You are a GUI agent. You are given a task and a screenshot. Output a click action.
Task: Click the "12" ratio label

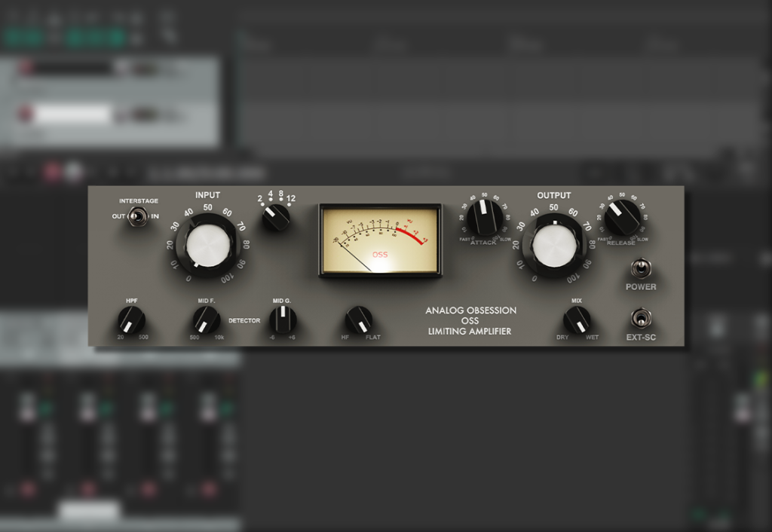[x=291, y=198]
